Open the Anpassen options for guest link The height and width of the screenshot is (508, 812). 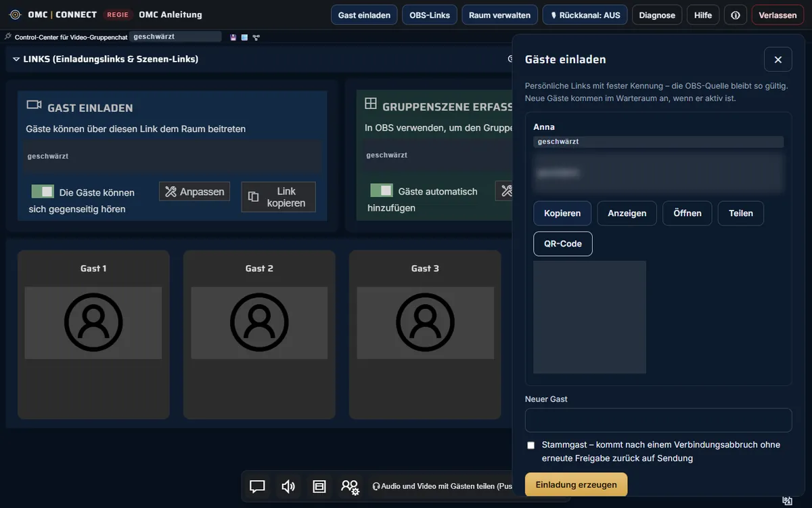(x=195, y=192)
